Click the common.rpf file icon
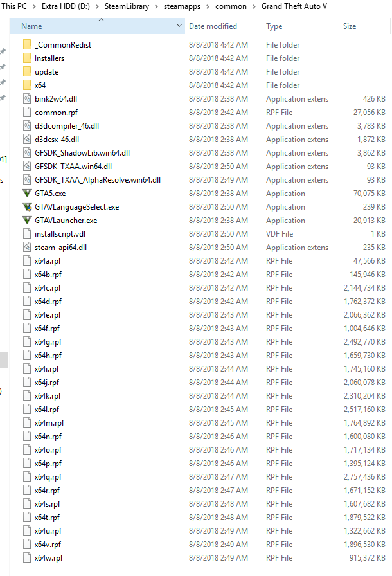 point(27,113)
